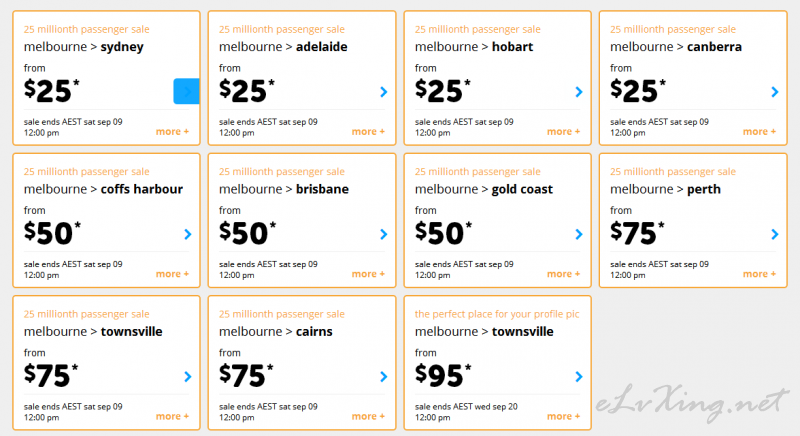The width and height of the screenshot is (800, 436).
Task: Show more info on the Perth card
Action: [x=760, y=274]
